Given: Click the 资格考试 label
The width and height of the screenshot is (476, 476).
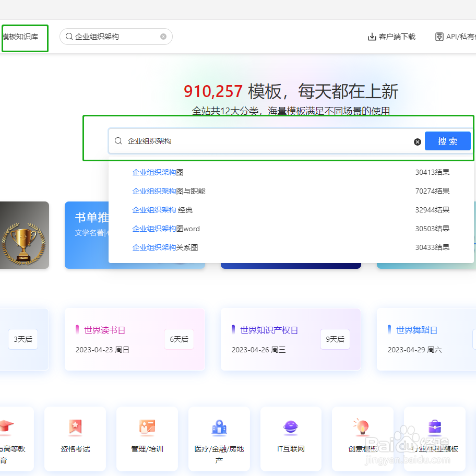Looking at the screenshot, I should [x=75, y=449].
